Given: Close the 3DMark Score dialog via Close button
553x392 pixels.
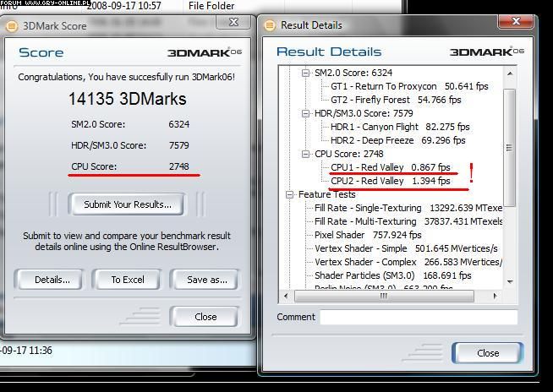Looking at the screenshot, I should (205, 317).
